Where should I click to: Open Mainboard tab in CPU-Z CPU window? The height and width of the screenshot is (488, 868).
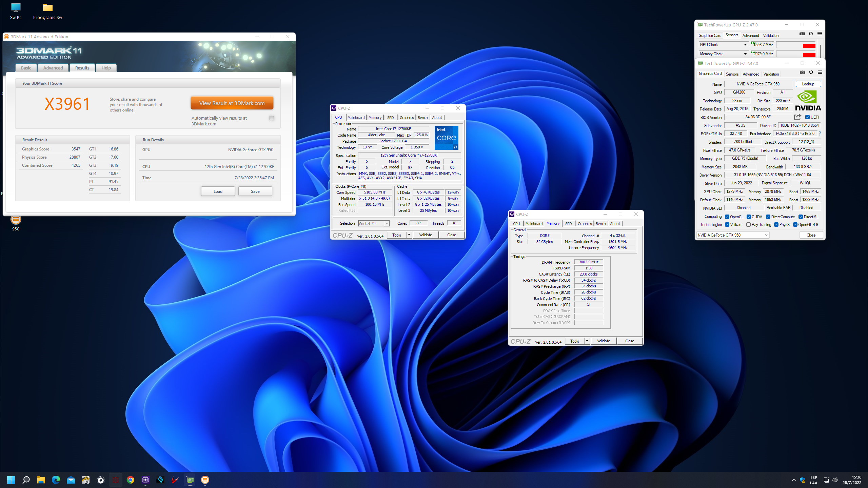point(356,118)
